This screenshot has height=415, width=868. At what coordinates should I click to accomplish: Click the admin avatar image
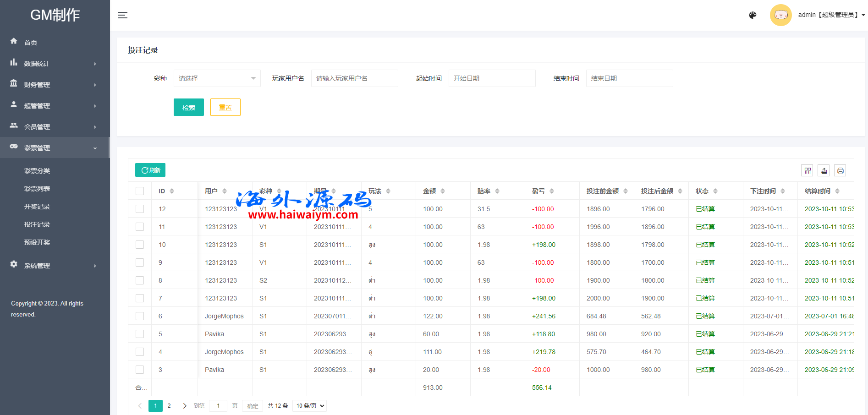[x=780, y=15]
